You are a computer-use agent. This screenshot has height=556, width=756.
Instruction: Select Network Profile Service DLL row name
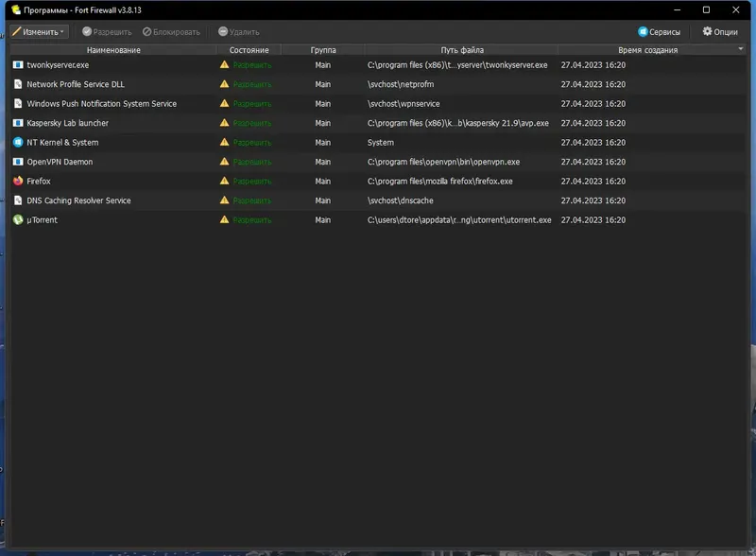pos(76,84)
